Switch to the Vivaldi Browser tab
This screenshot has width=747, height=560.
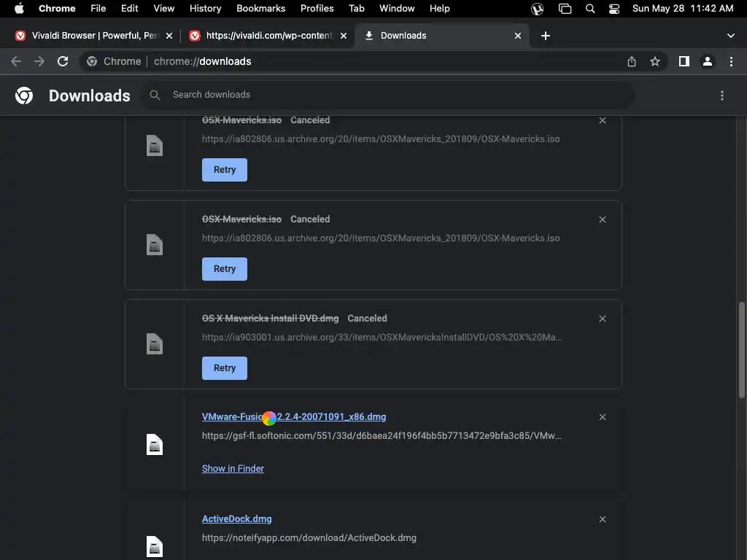95,36
